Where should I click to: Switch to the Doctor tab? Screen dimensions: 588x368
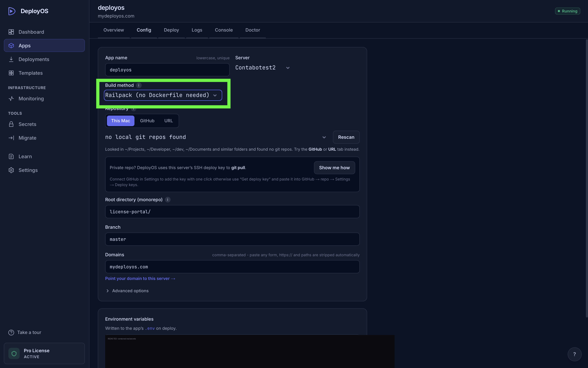click(x=252, y=30)
